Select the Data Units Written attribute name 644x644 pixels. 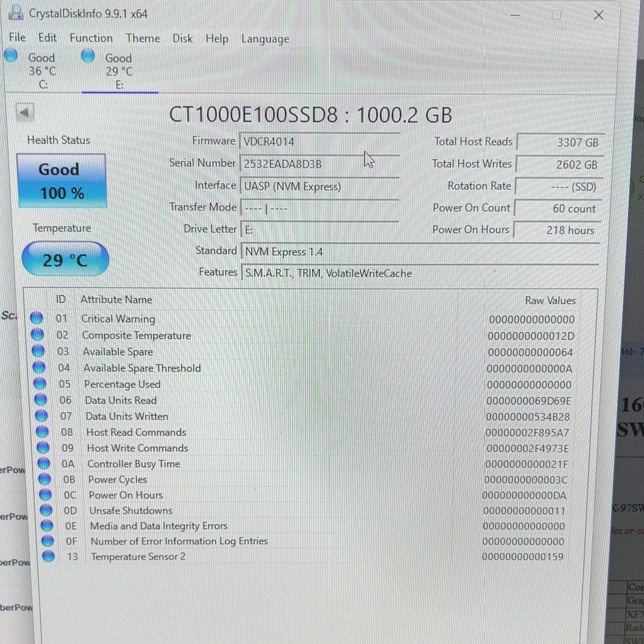pyautogui.click(x=127, y=416)
